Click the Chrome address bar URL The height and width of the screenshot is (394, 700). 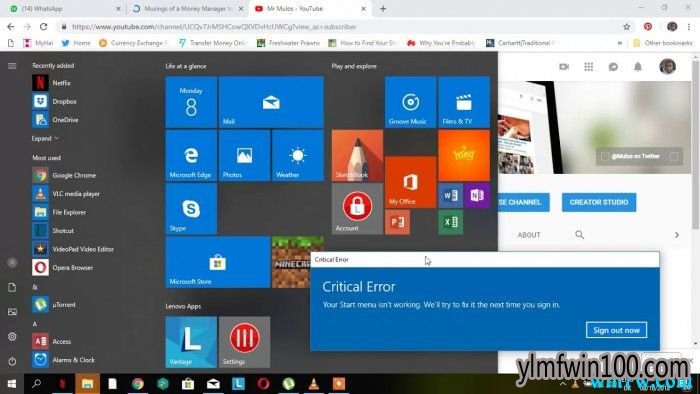(214, 27)
